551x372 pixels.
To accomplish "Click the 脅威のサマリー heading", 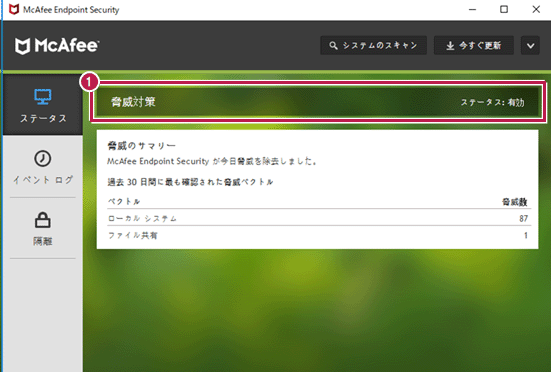I will [141, 145].
